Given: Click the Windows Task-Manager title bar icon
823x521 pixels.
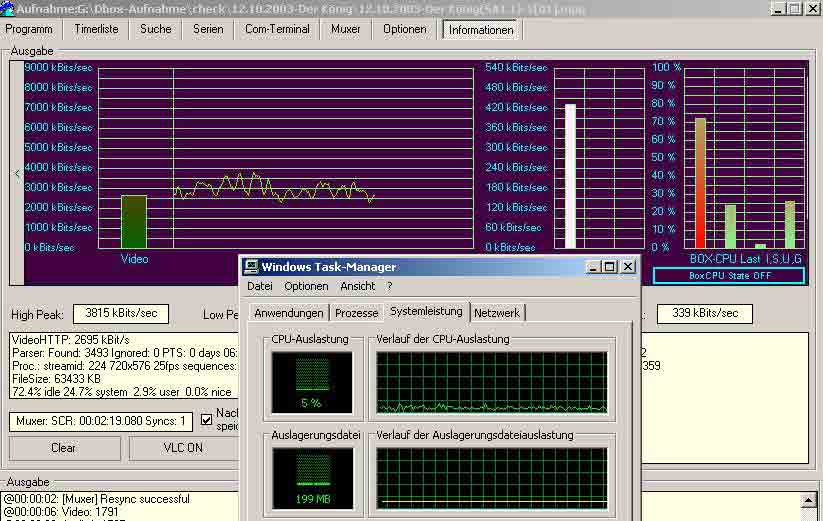Looking at the screenshot, I should pyautogui.click(x=252, y=267).
